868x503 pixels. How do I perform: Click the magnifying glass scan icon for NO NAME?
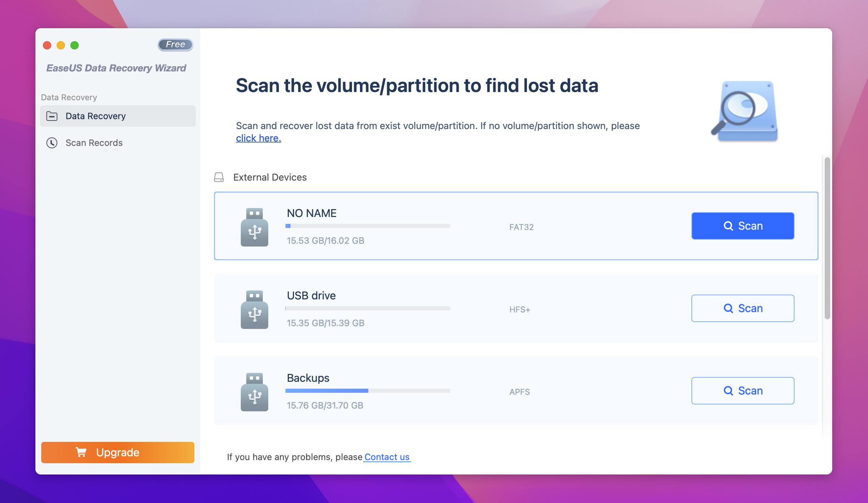728,226
